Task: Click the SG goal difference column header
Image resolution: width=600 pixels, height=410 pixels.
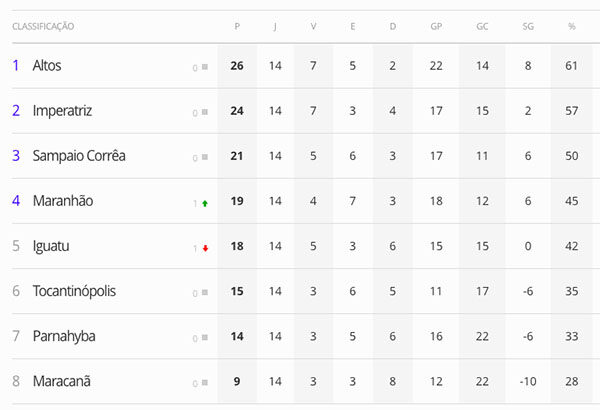Action: click(x=528, y=26)
